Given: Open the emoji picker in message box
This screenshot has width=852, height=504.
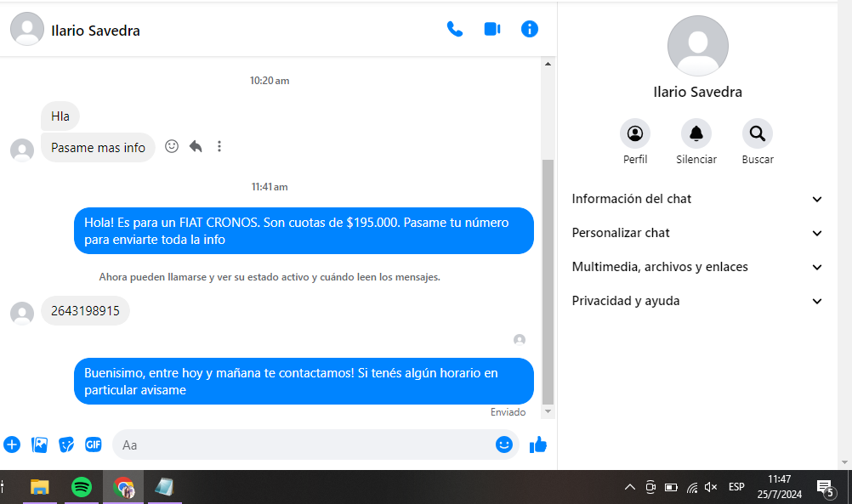Looking at the screenshot, I should coord(504,445).
